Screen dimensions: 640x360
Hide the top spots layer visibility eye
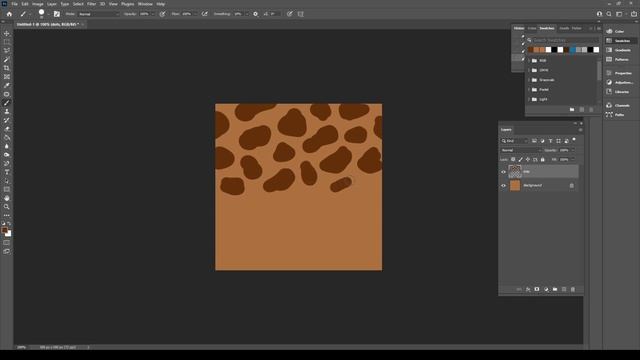[x=503, y=172]
